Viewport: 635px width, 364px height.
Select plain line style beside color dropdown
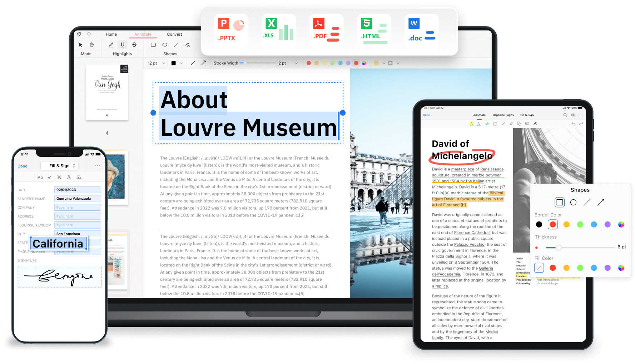(193, 63)
